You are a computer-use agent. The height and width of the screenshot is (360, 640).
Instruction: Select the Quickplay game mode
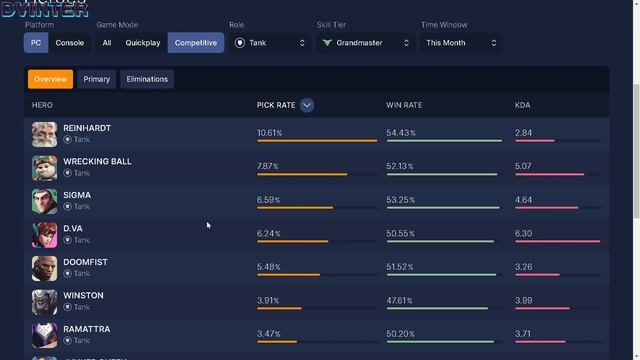(x=143, y=42)
